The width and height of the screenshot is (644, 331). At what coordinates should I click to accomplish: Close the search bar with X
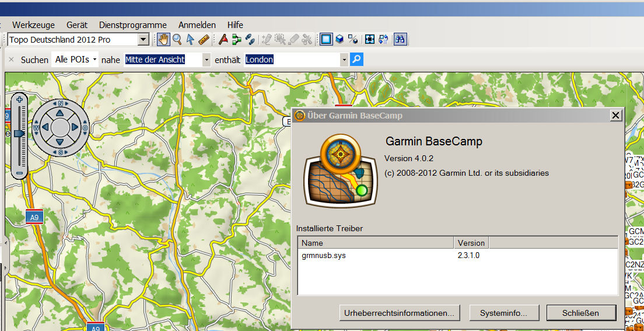point(11,60)
